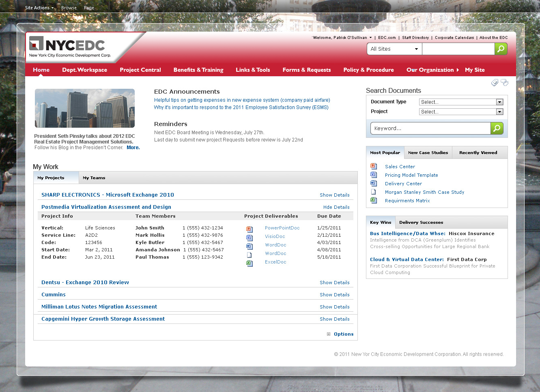Open Links & Tools navigation item
This screenshot has width=540, height=392.
coord(253,70)
